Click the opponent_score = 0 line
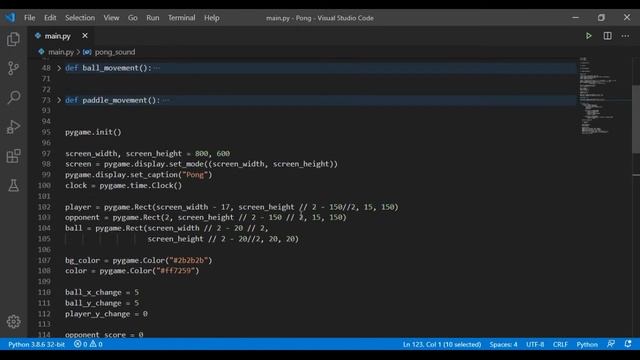640x360 pixels. pos(104,334)
